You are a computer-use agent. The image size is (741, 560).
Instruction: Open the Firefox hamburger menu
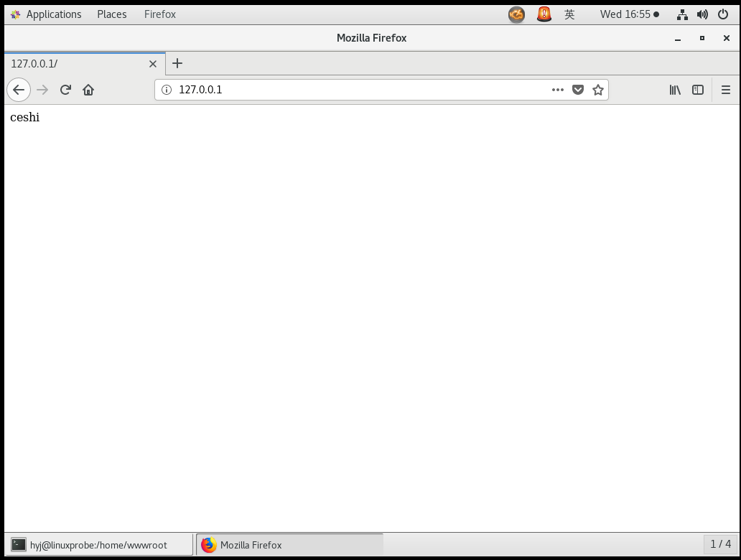pyautogui.click(x=725, y=90)
